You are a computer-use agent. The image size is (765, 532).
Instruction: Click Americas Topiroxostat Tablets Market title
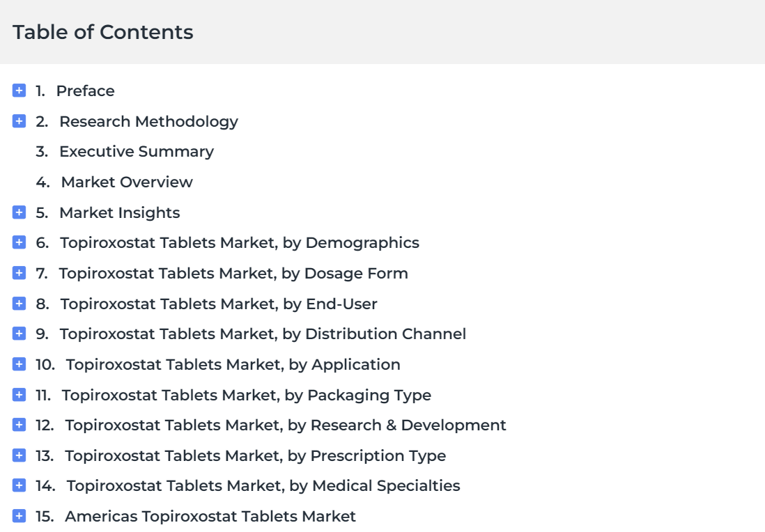point(210,517)
